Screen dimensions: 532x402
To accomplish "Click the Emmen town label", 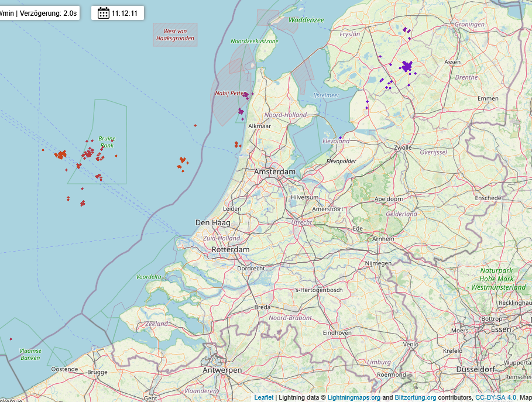I will coord(488,99).
